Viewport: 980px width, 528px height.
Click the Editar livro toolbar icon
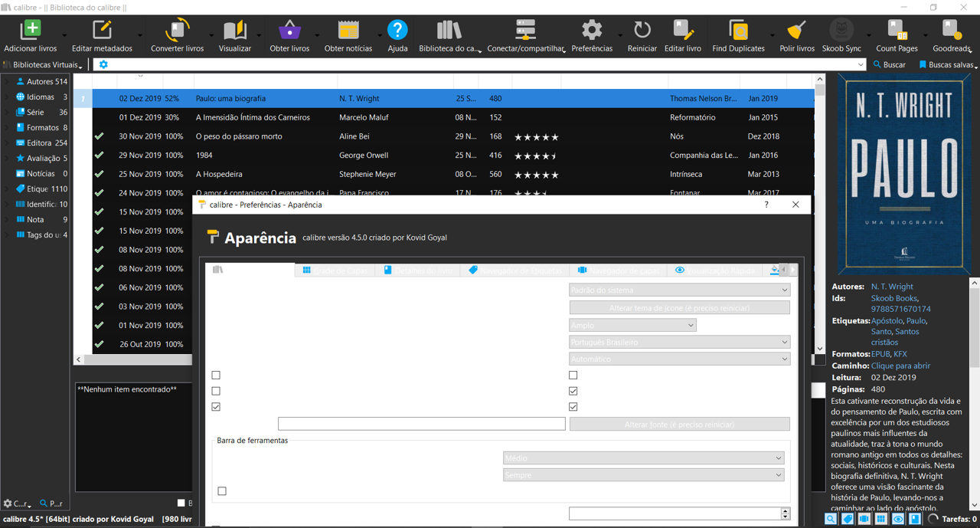[x=682, y=31]
